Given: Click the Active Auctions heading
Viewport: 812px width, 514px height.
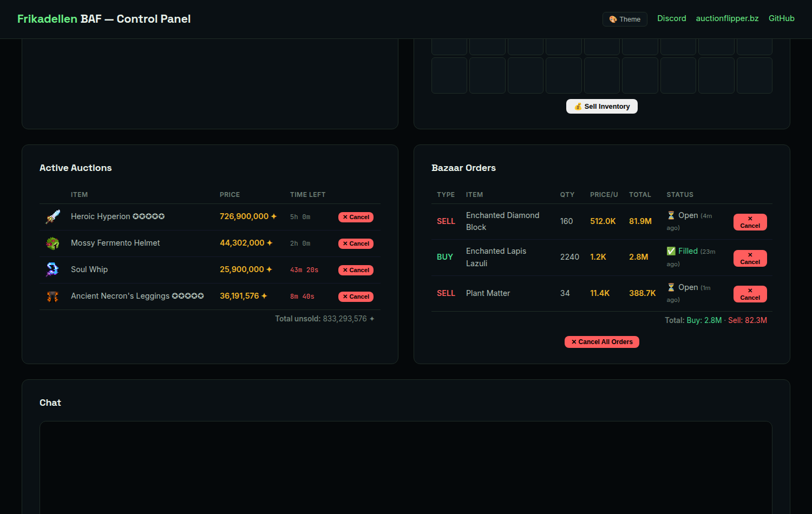Looking at the screenshot, I should click(76, 168).
